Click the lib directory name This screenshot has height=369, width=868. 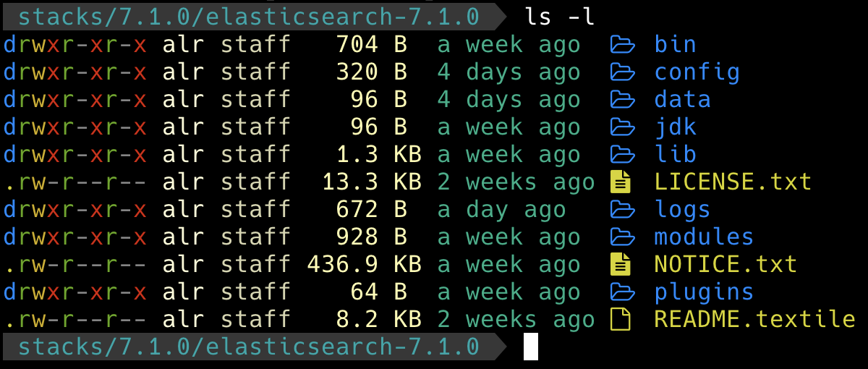pos(676,155)
